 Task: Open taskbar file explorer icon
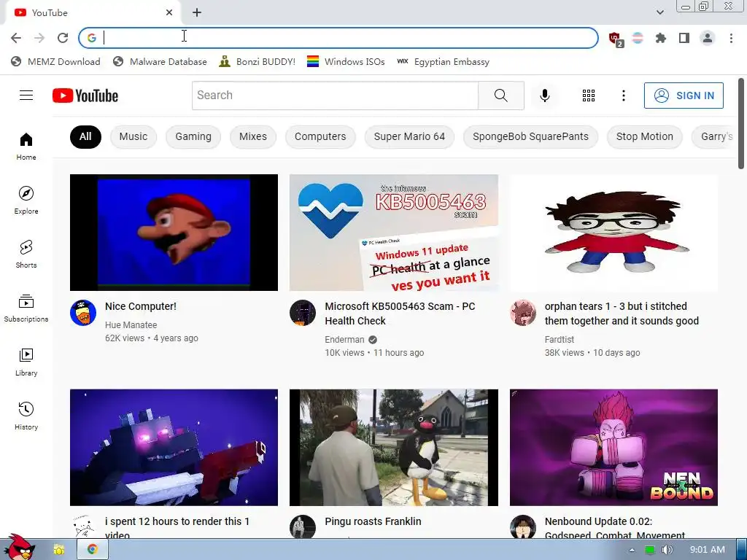(59, 550)
